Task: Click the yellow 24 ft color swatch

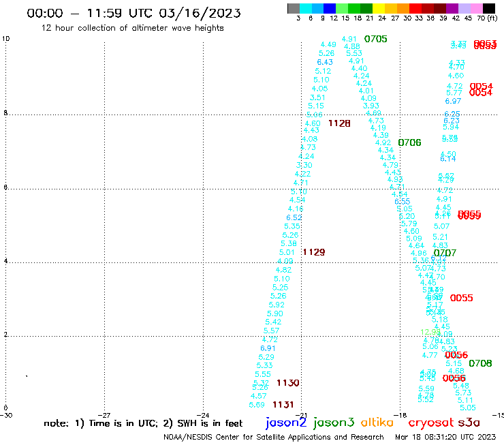Action: 379,8
